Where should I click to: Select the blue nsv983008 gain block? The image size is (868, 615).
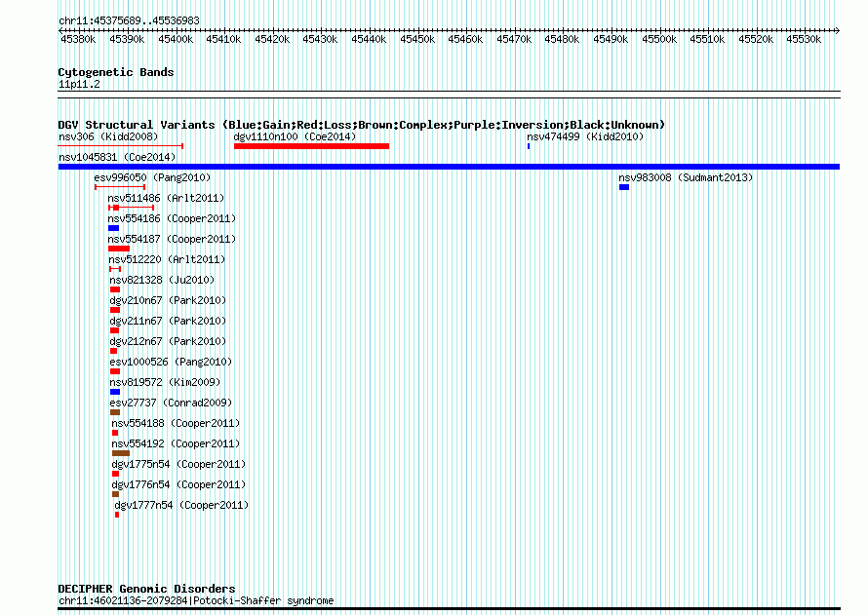coord(624,187)
